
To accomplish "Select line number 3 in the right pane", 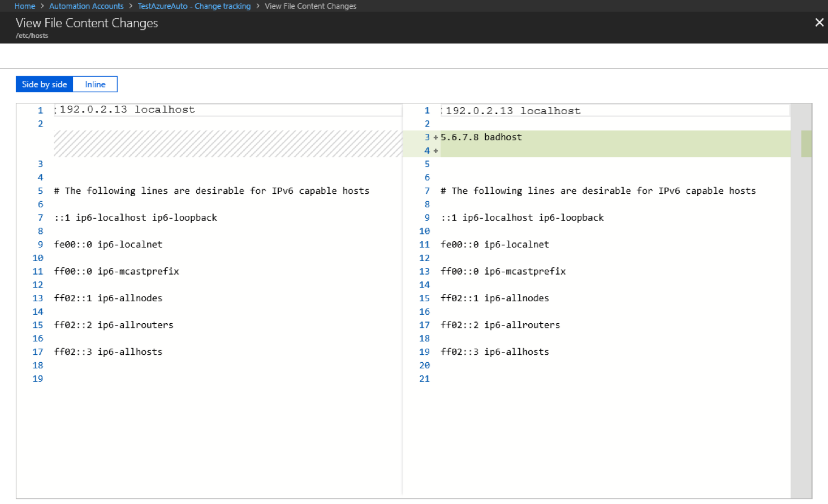I will click(x=426, y=137).
